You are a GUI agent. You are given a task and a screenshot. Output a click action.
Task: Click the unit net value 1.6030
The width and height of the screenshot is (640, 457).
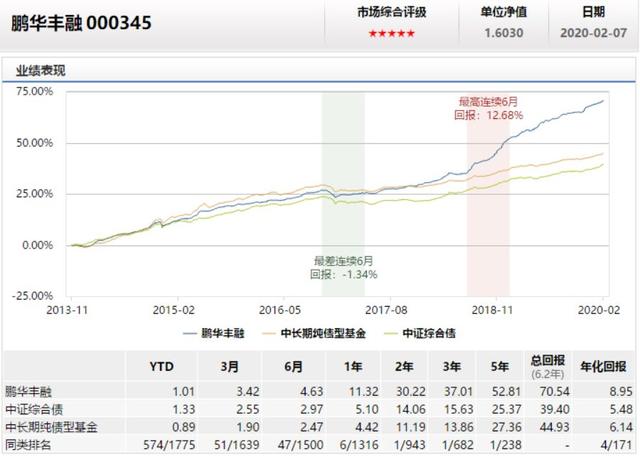tap(504, 33)
